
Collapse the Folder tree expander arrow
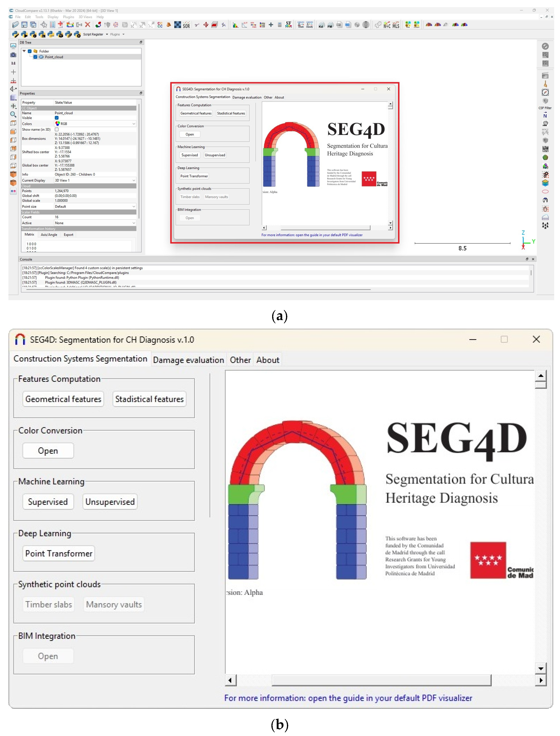[x=24, y=51]
